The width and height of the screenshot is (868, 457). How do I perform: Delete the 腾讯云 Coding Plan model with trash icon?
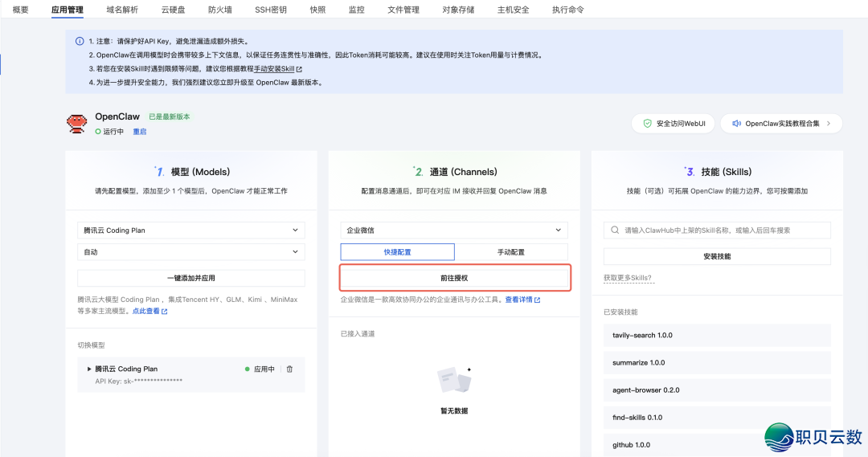(289, 369)
